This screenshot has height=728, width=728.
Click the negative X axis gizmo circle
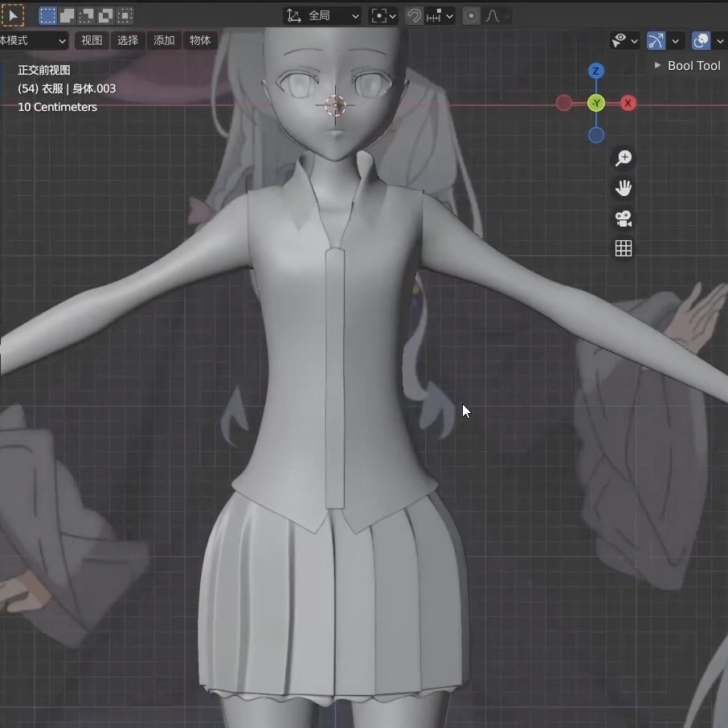(564, 103)
